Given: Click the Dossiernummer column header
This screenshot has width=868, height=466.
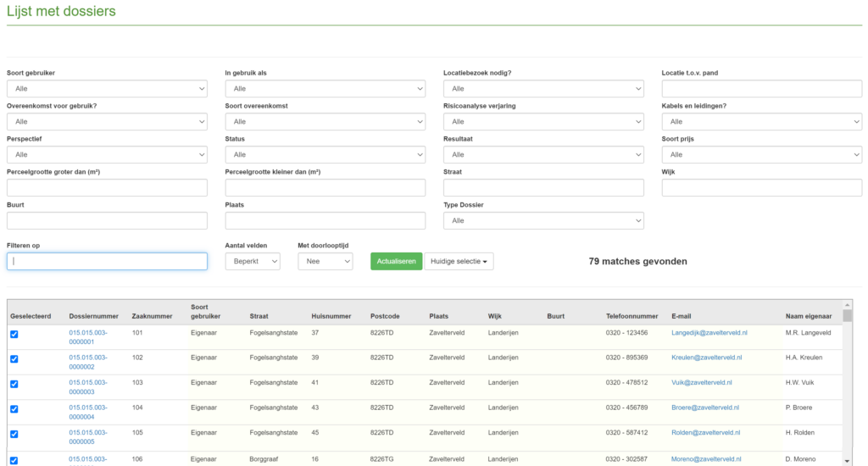Looking at the screenshot, I should (93, 316).
